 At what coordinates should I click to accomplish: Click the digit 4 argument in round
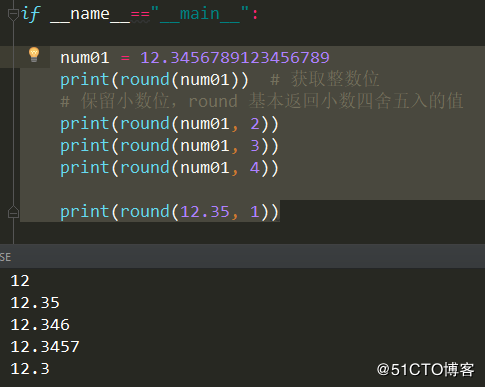click(255, 168)
